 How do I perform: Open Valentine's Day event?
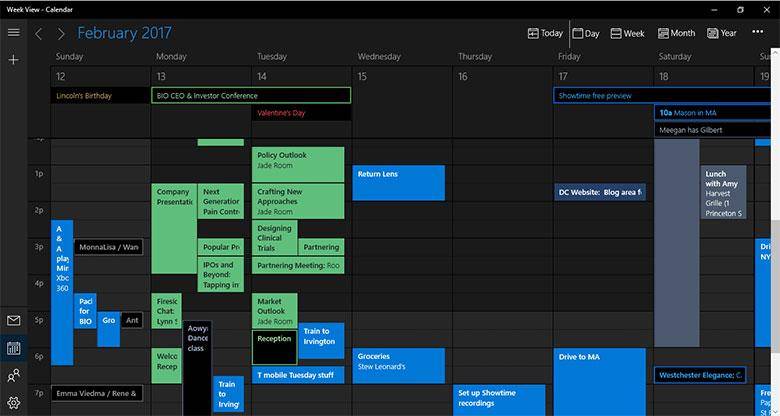pos(301,113)
